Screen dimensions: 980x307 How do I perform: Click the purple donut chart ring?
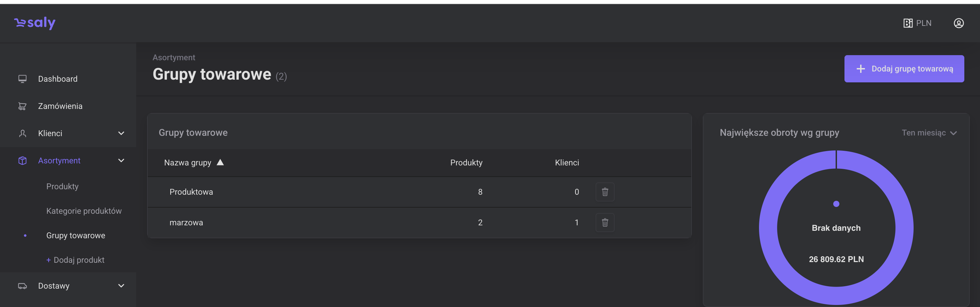(x=769, y=227)
